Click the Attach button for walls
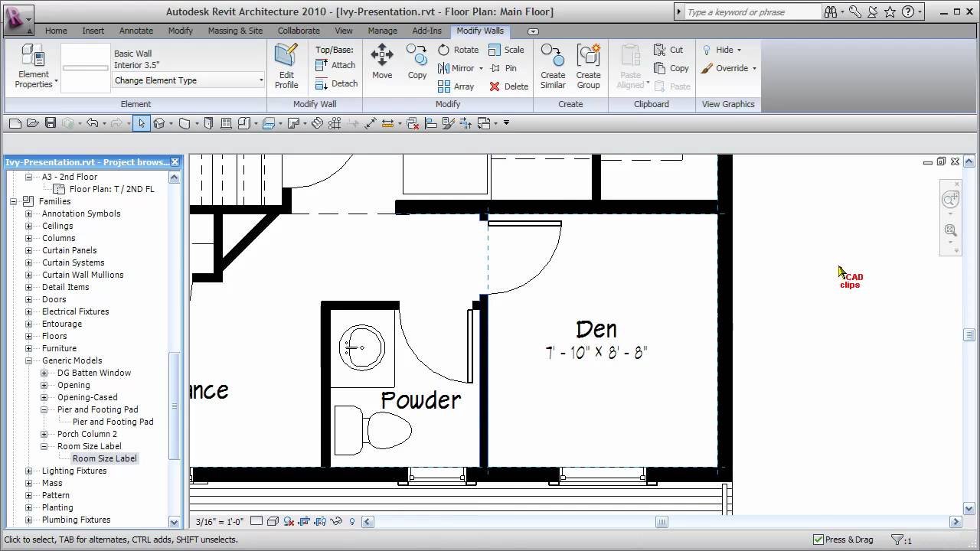 (x=336, y=65)
